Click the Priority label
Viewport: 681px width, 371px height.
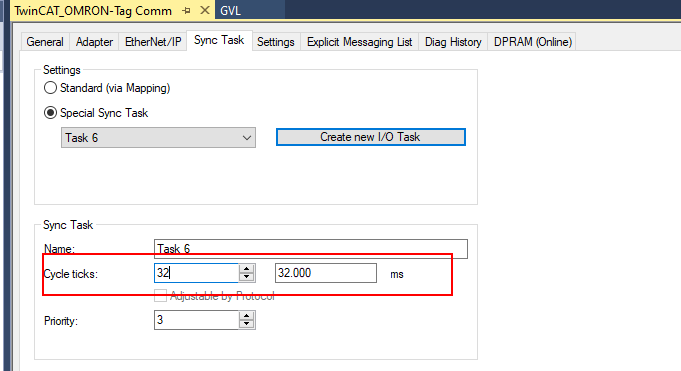(x=61, y=321)
